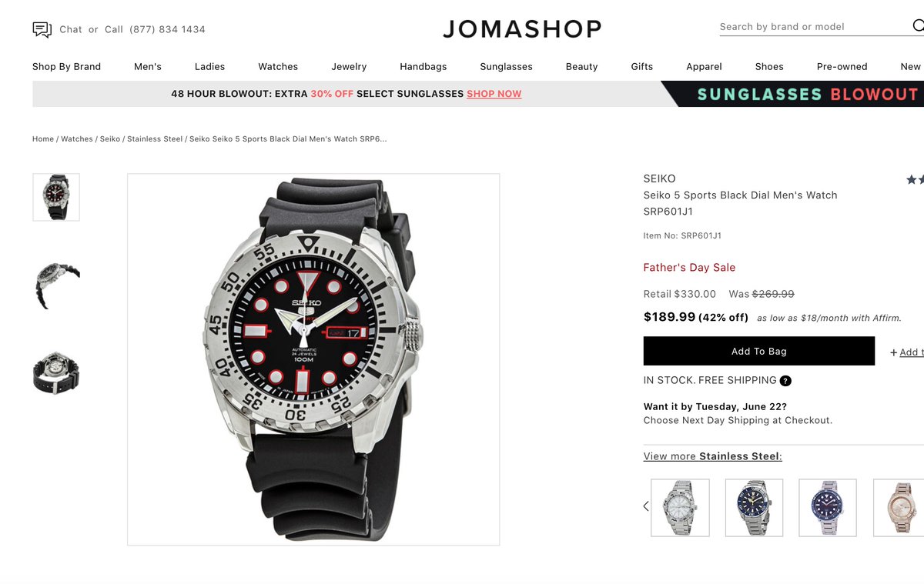Viewport: 924px width, 584px height.
Task: Click the Add To Bag button
Action: (x=759, y=351)
